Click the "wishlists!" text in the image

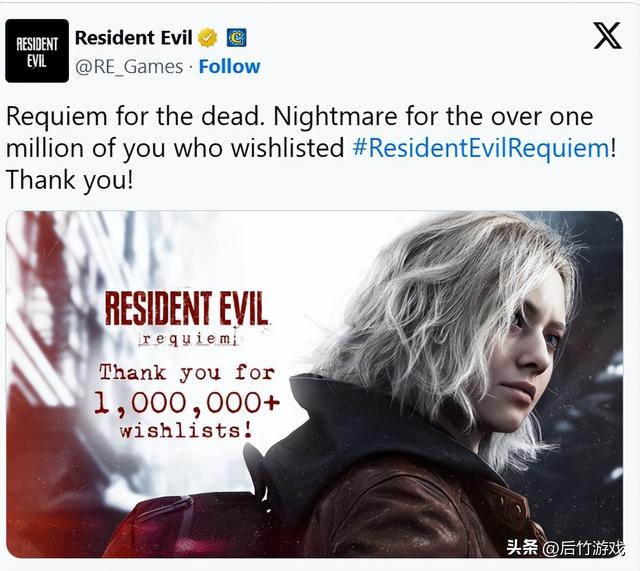186,431
